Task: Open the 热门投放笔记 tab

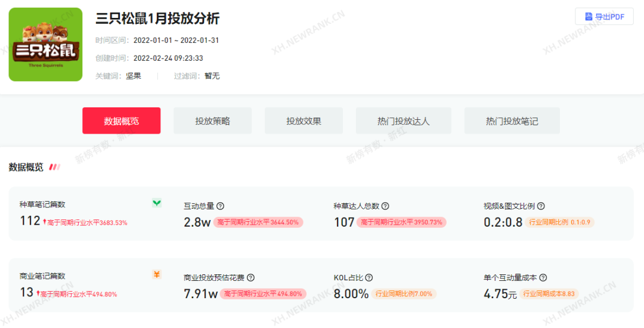Action: point(512,120)
